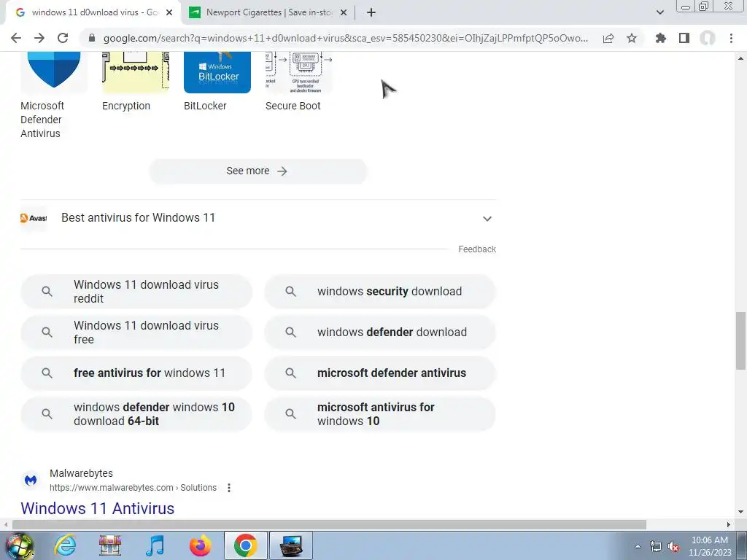Image resolution: width=747 pixels, height=560 pixels.
Task: Click the address bar URL
Action: click(345, 38)
